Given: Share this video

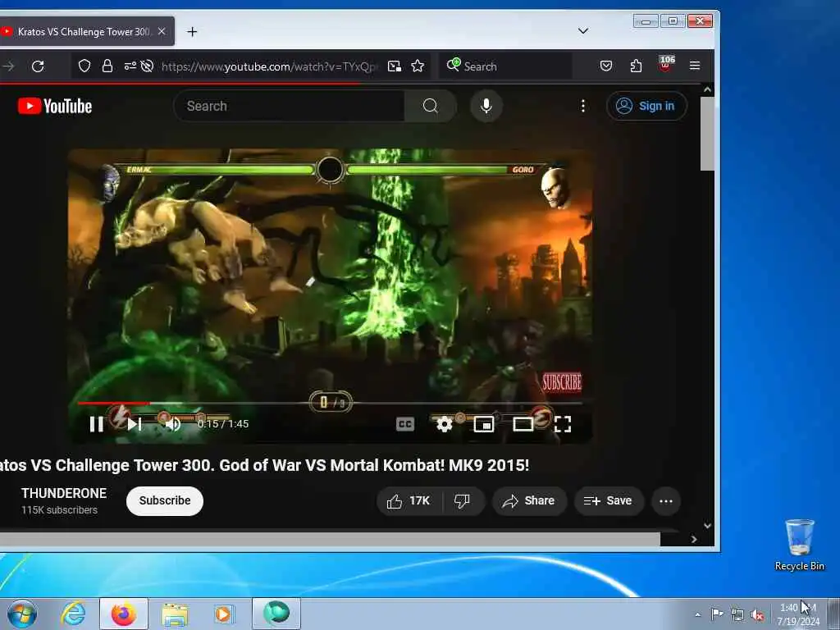Looking at the screenshot, I should click(529, 501).
